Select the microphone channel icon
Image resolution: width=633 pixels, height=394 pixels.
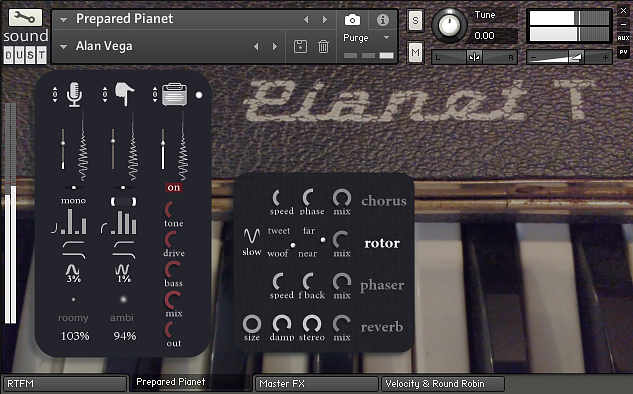pos(74,94)
